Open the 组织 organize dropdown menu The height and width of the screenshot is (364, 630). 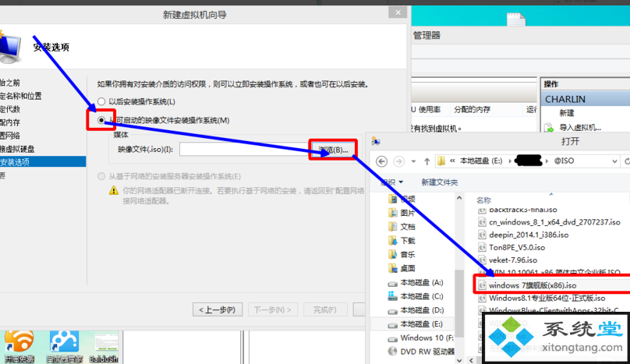391,182
